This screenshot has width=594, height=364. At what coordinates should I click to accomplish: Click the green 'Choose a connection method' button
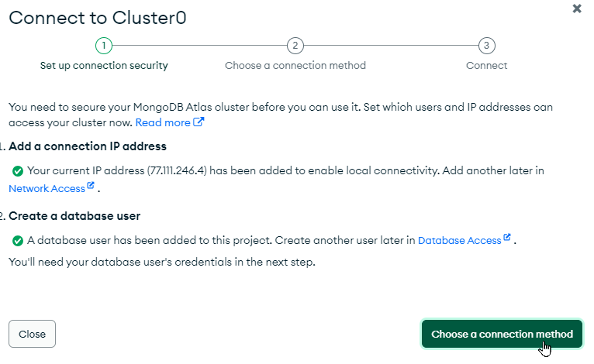502,334
